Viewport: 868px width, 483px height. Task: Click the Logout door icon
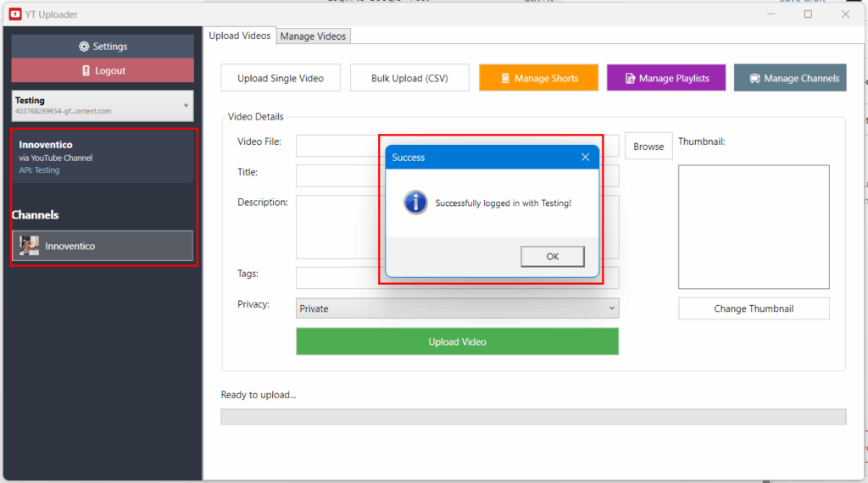coord(86,71)
